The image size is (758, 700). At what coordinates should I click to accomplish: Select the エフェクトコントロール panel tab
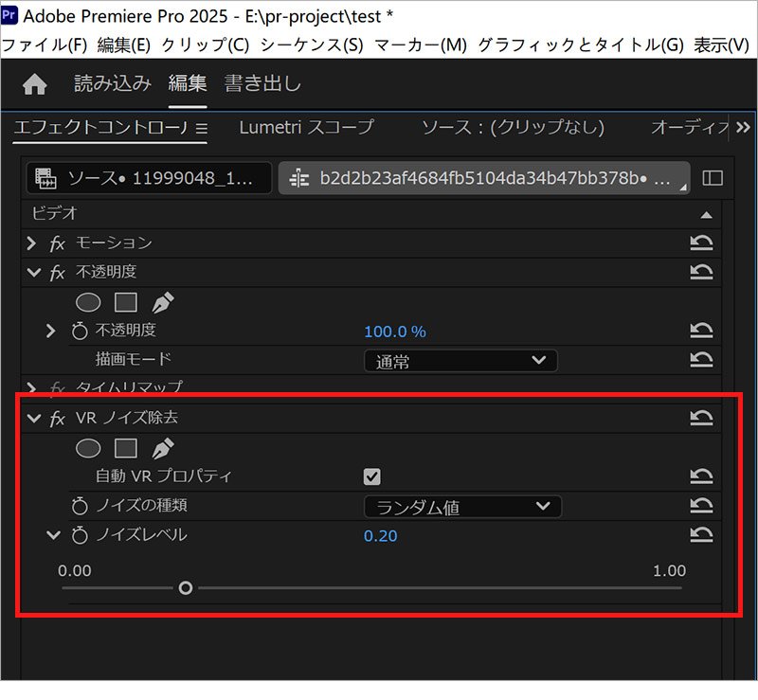pos(100,128)
